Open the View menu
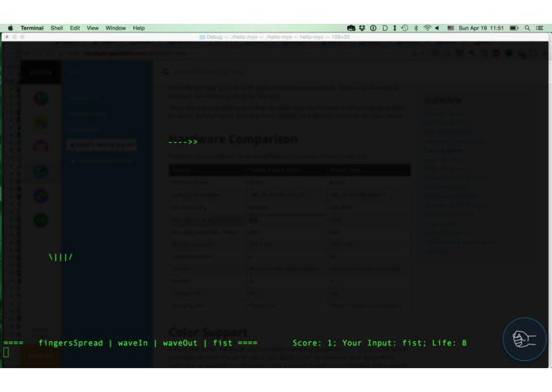Viewport: 552px width, 392px height. [x=93, y=28]
